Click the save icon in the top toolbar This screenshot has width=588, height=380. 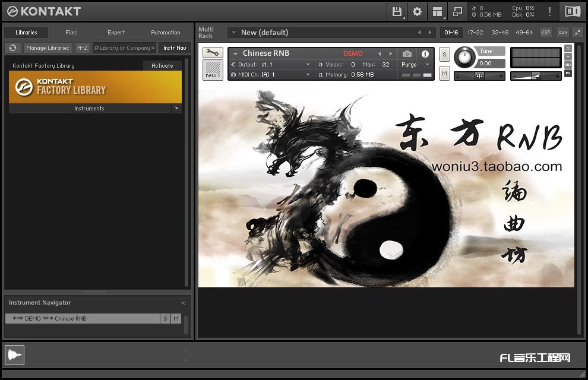397,11
